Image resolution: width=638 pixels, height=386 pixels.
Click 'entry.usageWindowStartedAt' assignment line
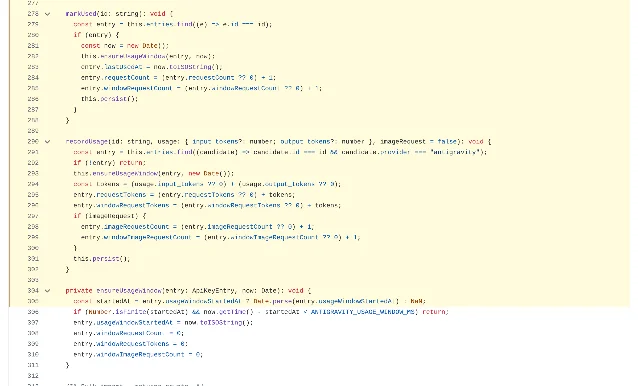[x=163, y=323]
